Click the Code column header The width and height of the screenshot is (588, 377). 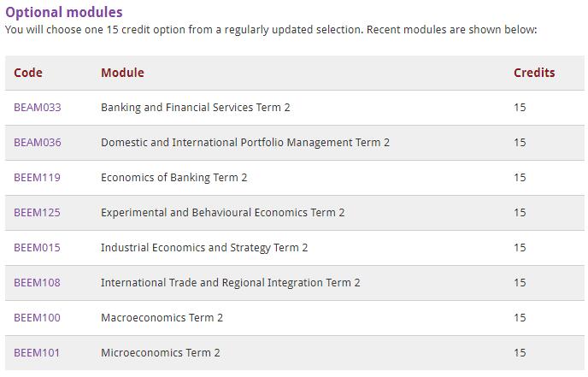(x=28, y=73)
